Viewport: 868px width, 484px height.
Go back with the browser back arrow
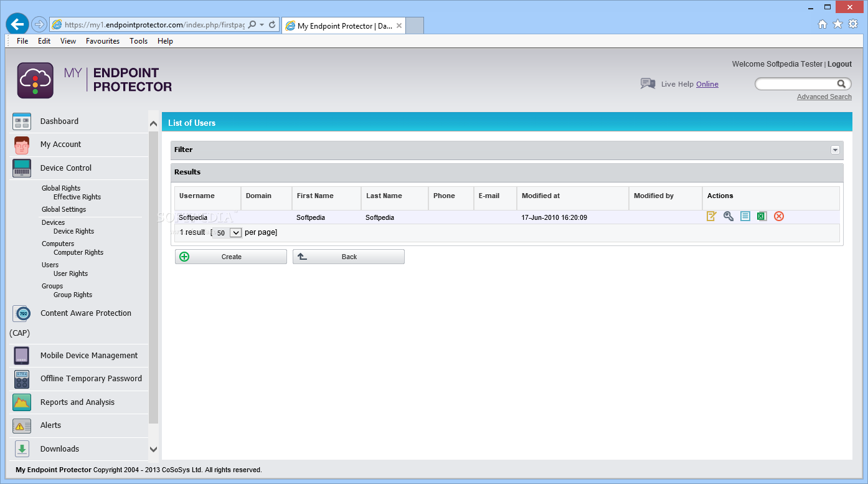pos(17,24)
